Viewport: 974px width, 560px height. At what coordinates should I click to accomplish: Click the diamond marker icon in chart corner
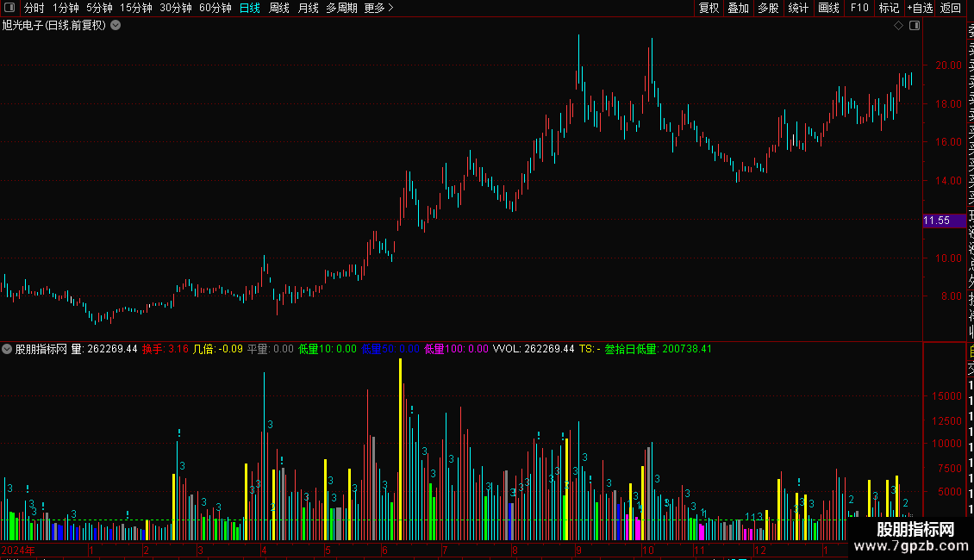[x=898, y=26]
